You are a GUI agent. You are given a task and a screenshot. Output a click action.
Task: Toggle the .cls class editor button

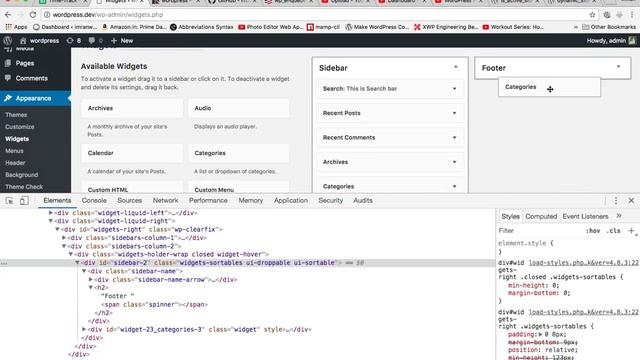coord(613,231)
